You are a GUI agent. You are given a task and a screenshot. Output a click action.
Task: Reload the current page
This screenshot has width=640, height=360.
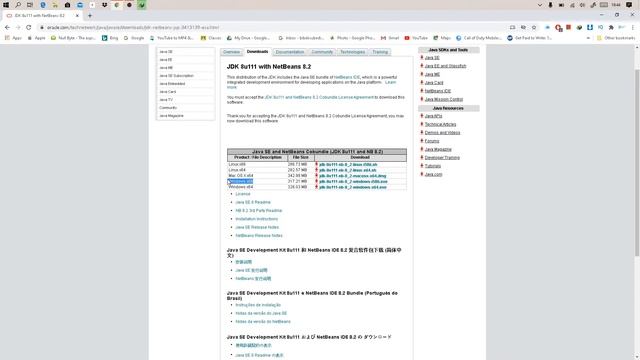pyautogui.click(x=29, y=27)
